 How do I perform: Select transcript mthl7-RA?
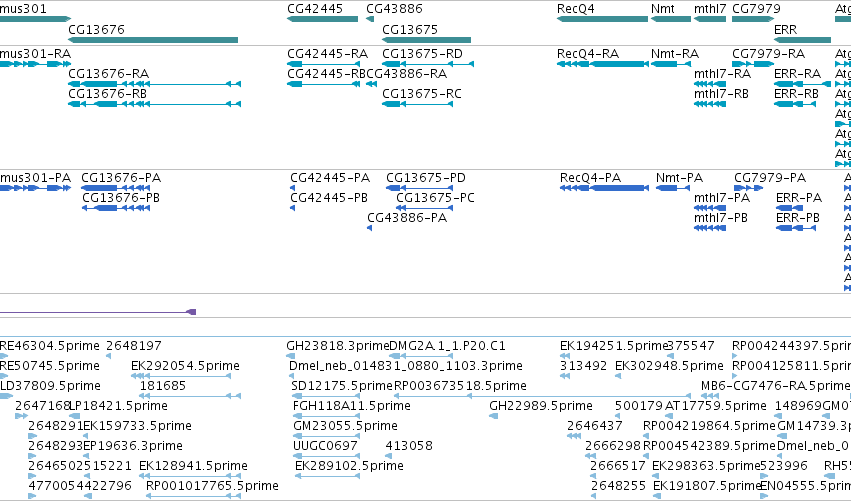pyautogui.click(x=722, y=74)
